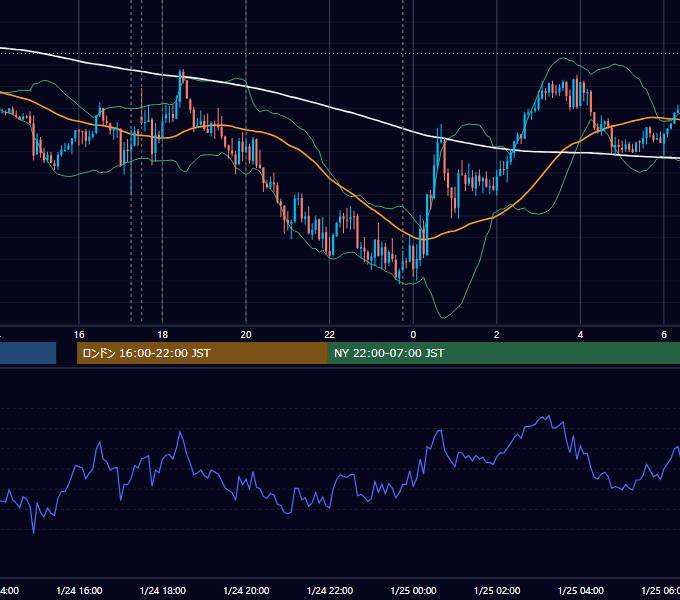Click the 22 hour label on price chart axis
The width and height of the screenshot is (680, 600).
pos(330,335)
